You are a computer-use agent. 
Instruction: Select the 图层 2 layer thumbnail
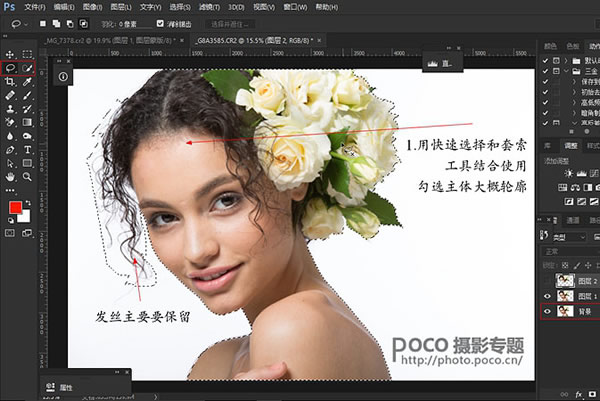pos(563,281)
